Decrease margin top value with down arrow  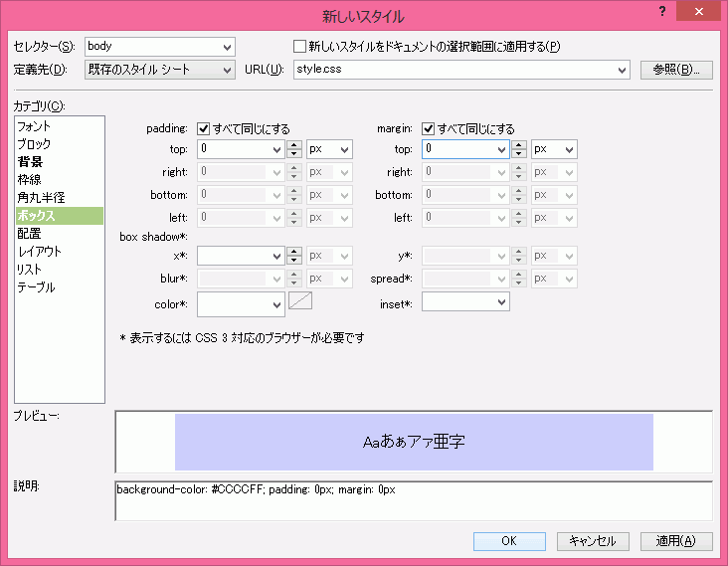click(x=518, y=154)
